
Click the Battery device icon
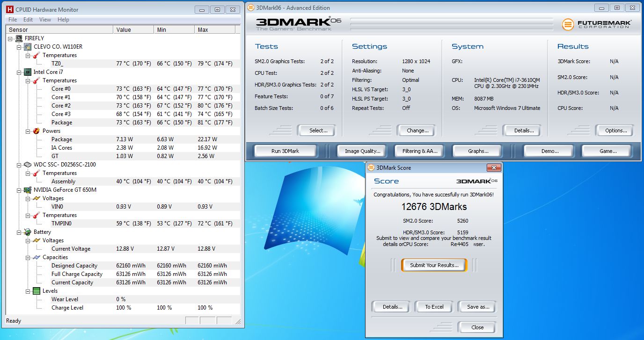[28, 232]
